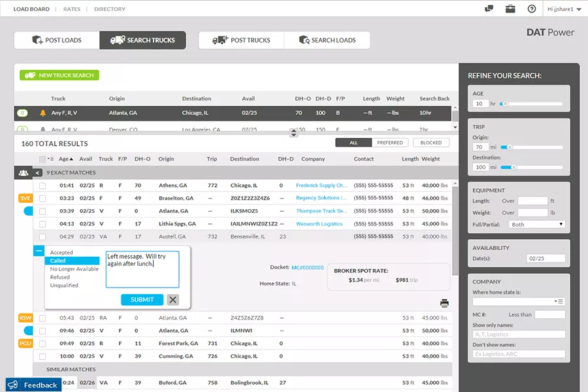
Task: Click the New Truck Search button
Action: [59, 75]
